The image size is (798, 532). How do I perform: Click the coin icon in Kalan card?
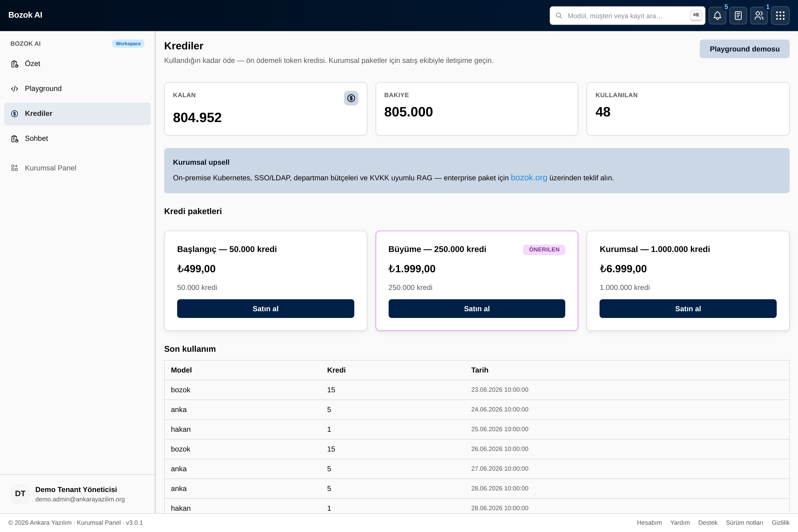point(351,98)
